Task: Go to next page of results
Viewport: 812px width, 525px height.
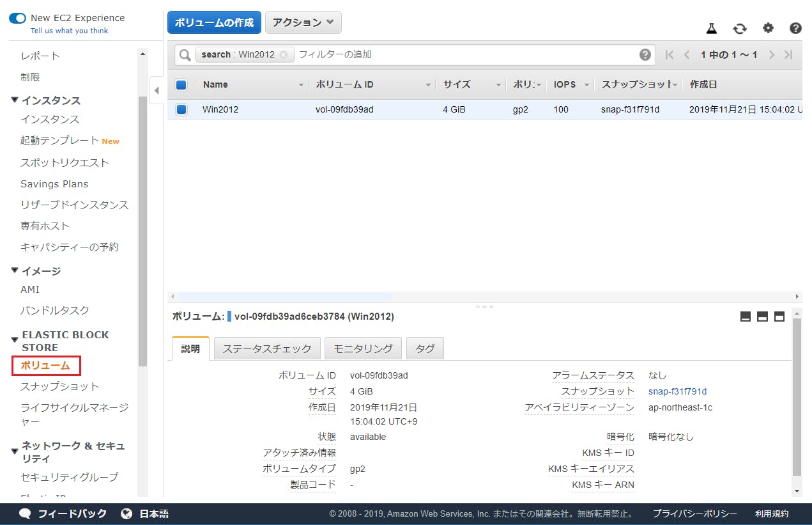Action: point(772,55)
